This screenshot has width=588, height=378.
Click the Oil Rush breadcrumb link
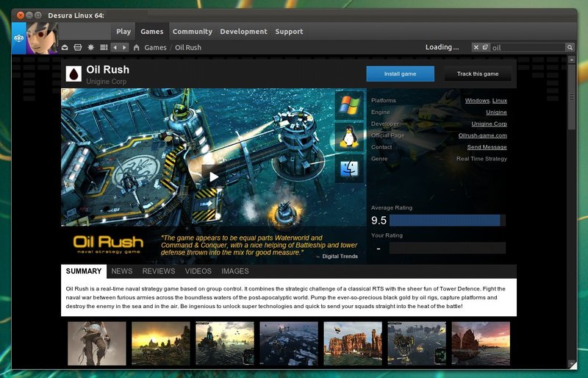click(x=188, y=48)
